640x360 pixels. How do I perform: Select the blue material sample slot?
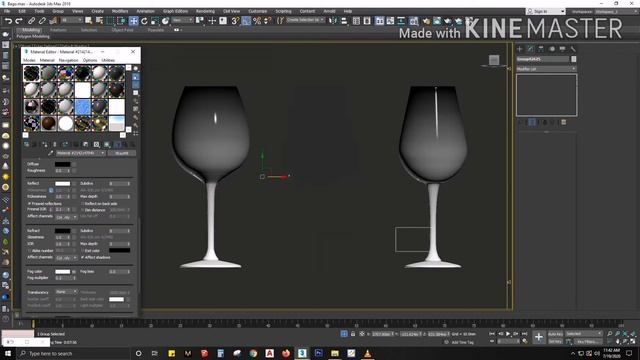(x=82, y=107)
